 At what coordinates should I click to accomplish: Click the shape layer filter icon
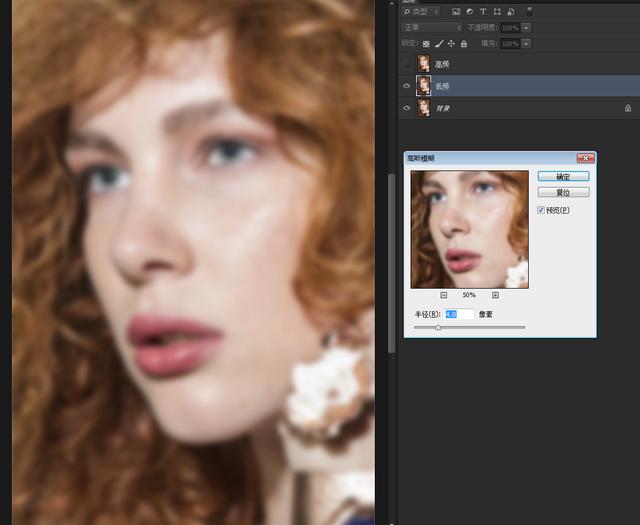(x=497, y=12)
